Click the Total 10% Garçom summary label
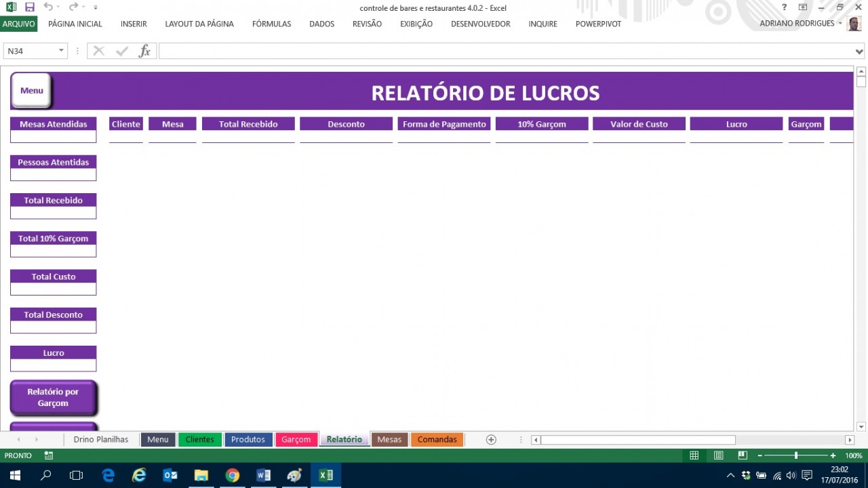868x488 pixels. pos(54,239)
